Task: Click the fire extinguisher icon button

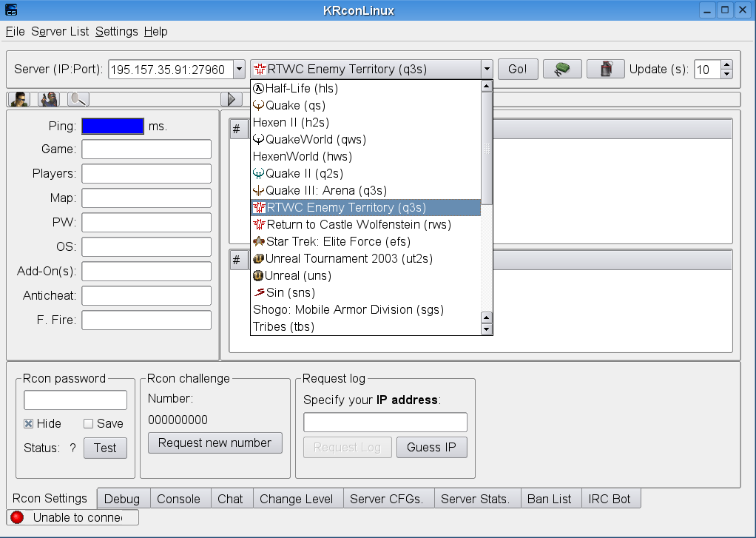Action: point(606,69)
